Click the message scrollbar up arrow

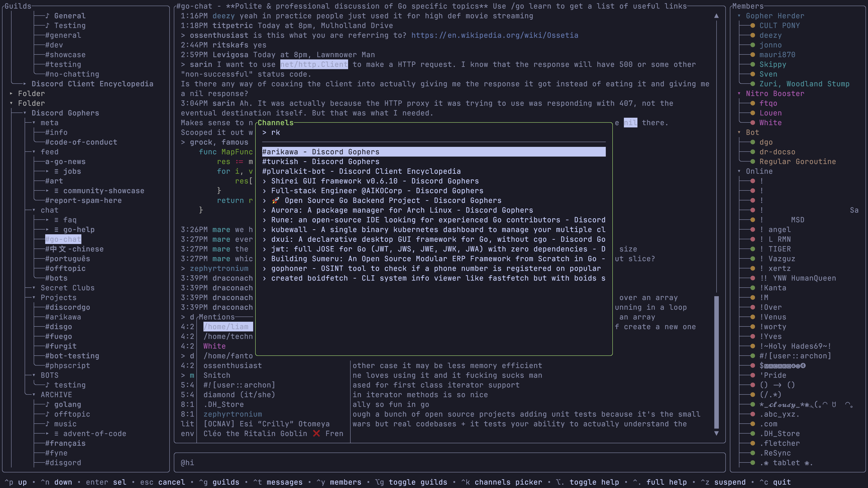point(716,16)
